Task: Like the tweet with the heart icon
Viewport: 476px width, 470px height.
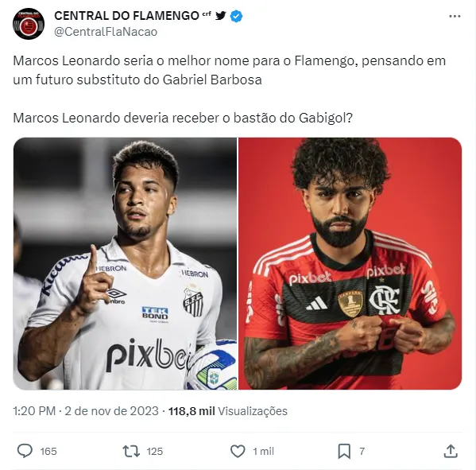Action: 238,451
